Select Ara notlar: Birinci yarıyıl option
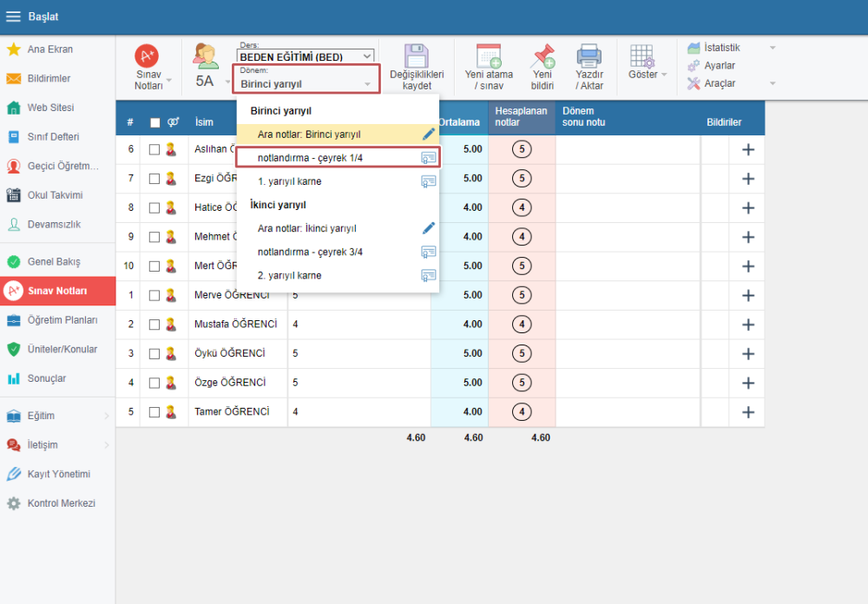Viewport: 868px width, 604px height. 338,134
